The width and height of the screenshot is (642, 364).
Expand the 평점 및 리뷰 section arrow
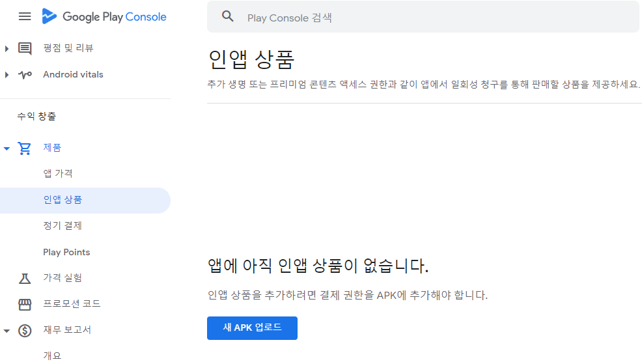point(7,48)
